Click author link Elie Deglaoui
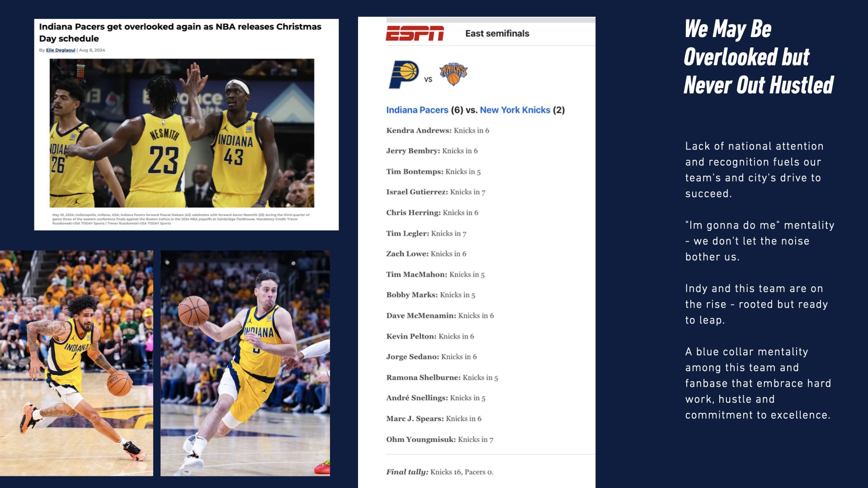 click(61, 50)
